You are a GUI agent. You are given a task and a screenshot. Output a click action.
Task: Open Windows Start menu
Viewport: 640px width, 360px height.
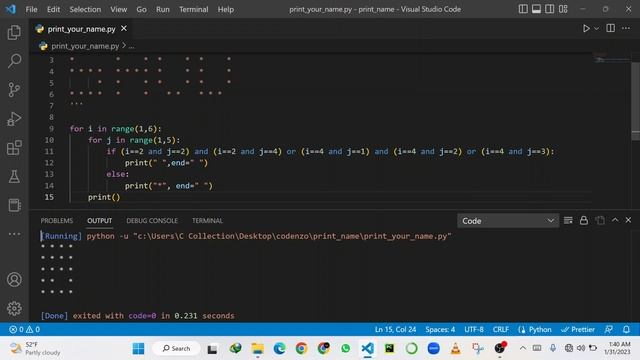click(x=138, y=348)
